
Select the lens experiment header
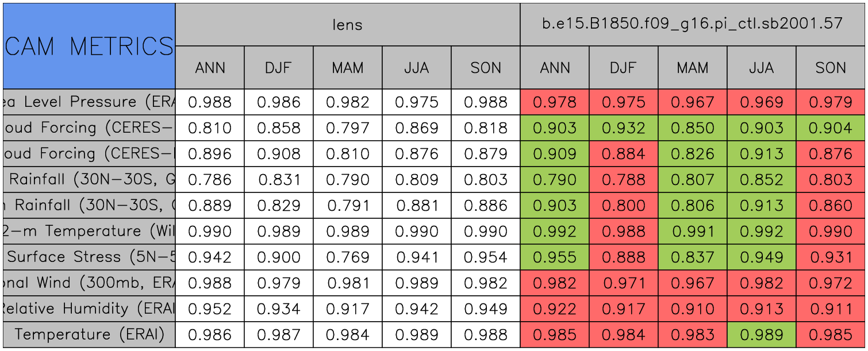(347, 24)
